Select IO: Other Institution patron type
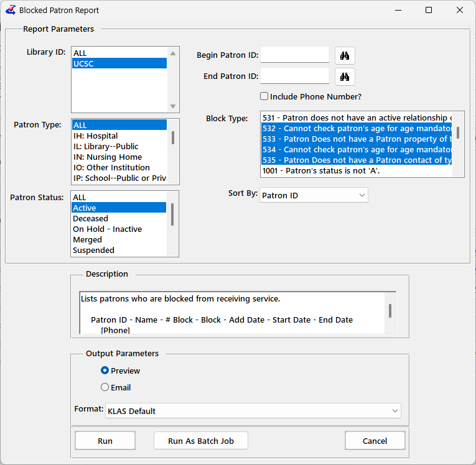The height and width of the screenshot is (465, 476). click(x=119, y=167)
